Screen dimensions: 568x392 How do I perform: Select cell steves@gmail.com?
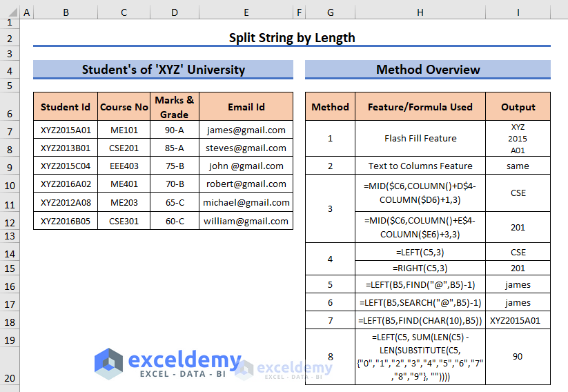[246, 148]
